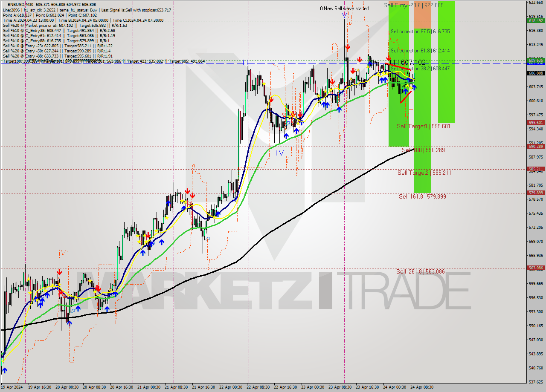
Task: Select the 'Sell 100 | 590.289' label
Action: tap(423, 150)
